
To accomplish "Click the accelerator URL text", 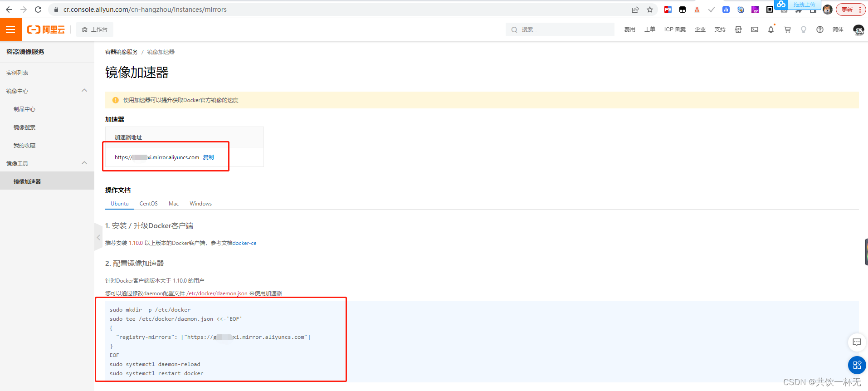I will [x=157, y=157].
